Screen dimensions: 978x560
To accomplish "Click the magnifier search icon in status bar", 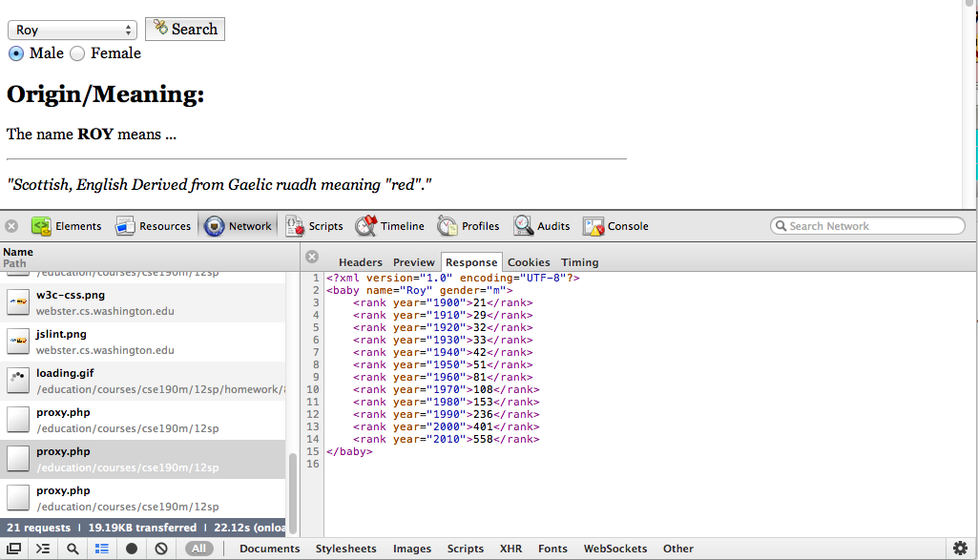I will [x=73, y=549].
